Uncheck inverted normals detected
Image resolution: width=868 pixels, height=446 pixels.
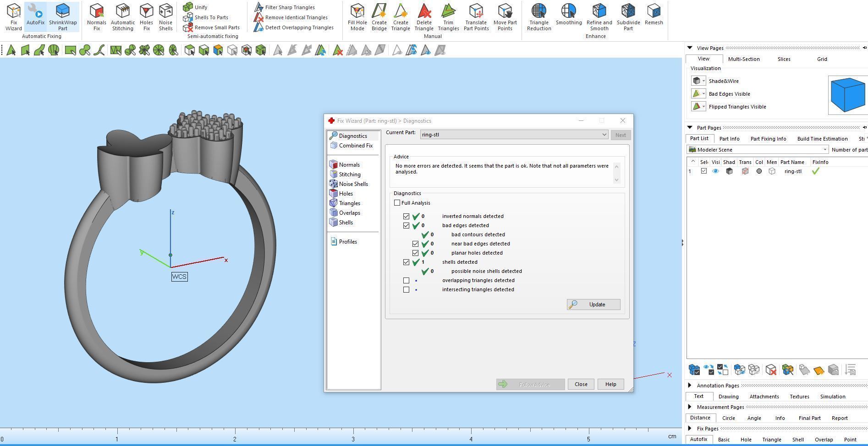pos(406,216)
